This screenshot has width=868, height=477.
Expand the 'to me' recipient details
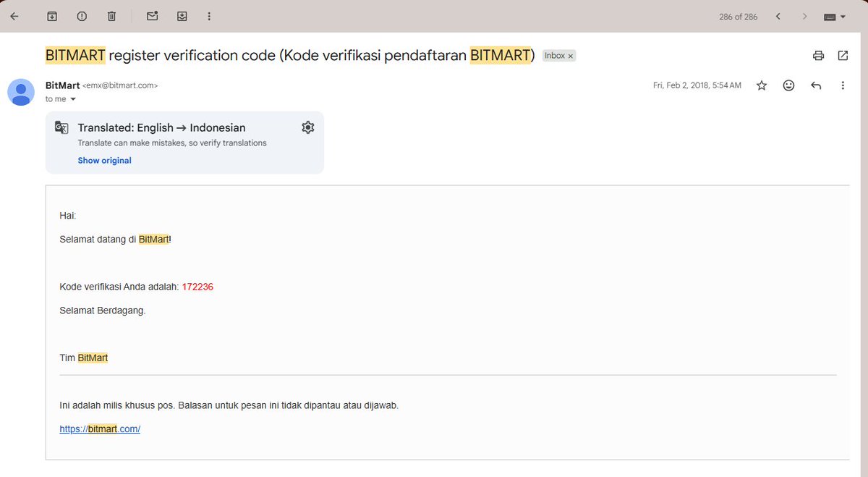73,99
